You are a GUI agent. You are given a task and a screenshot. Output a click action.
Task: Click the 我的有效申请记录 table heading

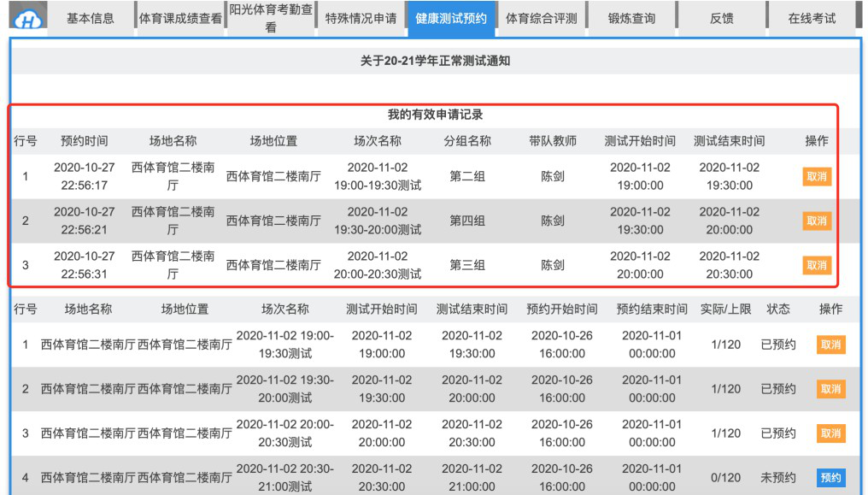coord(435,115)
